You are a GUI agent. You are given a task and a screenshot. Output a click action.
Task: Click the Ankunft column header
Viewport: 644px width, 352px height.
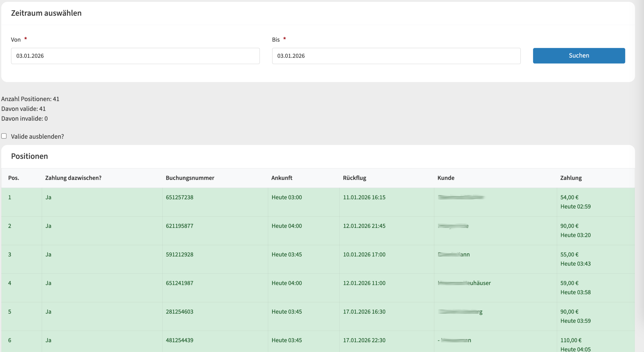[281, 178]
